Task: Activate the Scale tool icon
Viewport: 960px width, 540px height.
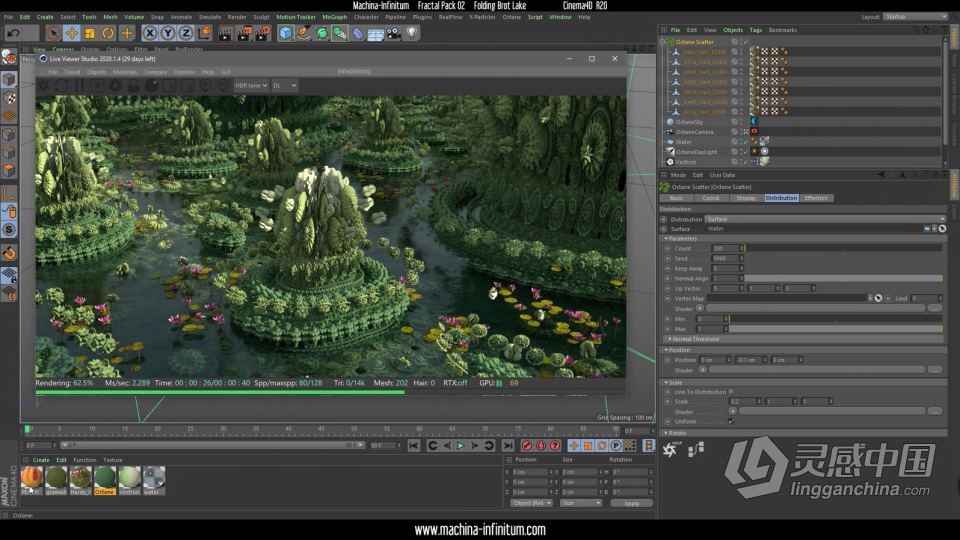Action: [90, 33]
